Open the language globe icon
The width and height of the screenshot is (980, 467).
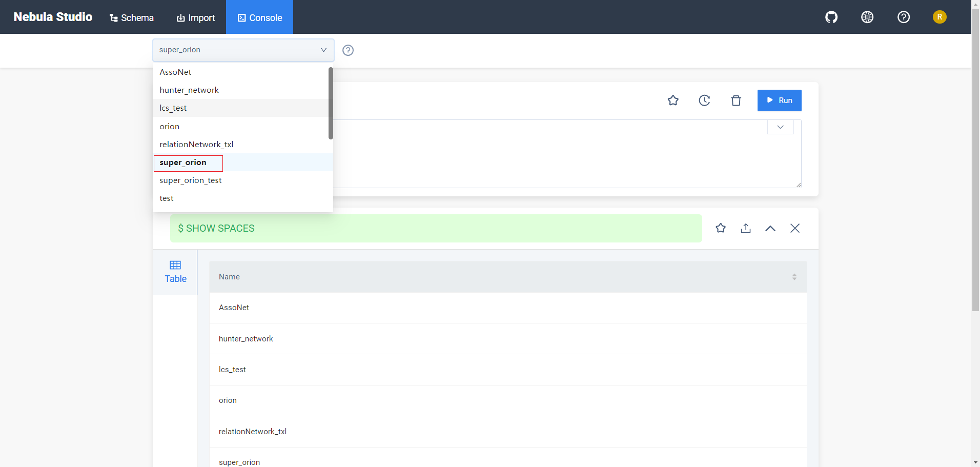click(x=867, y=17)
